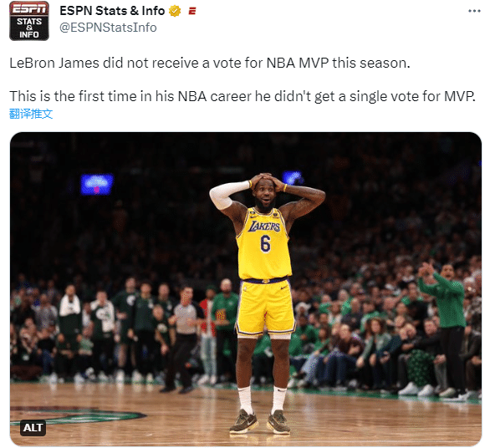
Task: Click the gold verified checkmark badge
Action: (x=175, y=11)
